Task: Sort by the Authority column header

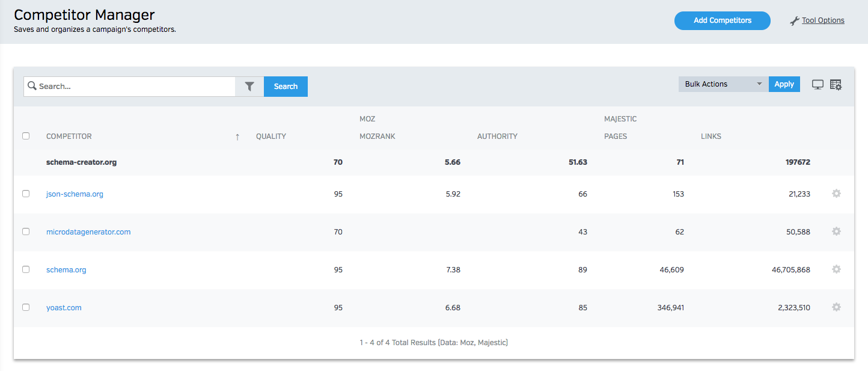Action: click(x=497, y=136)
